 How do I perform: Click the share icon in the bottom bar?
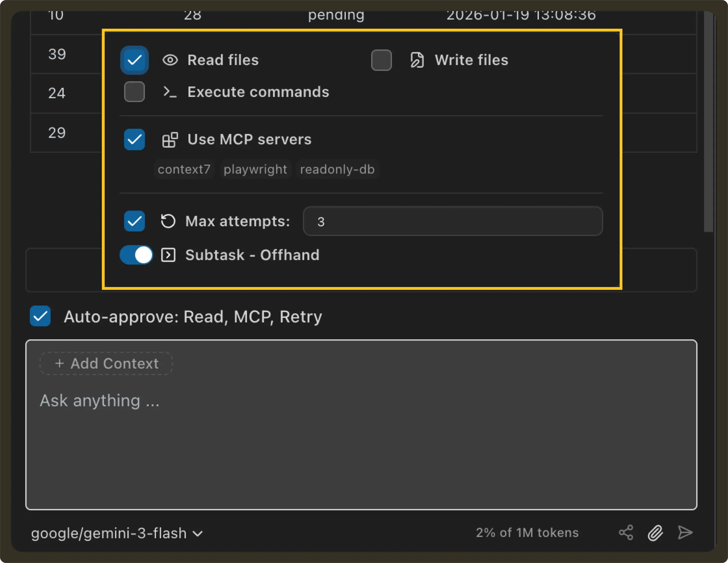pyautogui.click(x=626, y=532)
